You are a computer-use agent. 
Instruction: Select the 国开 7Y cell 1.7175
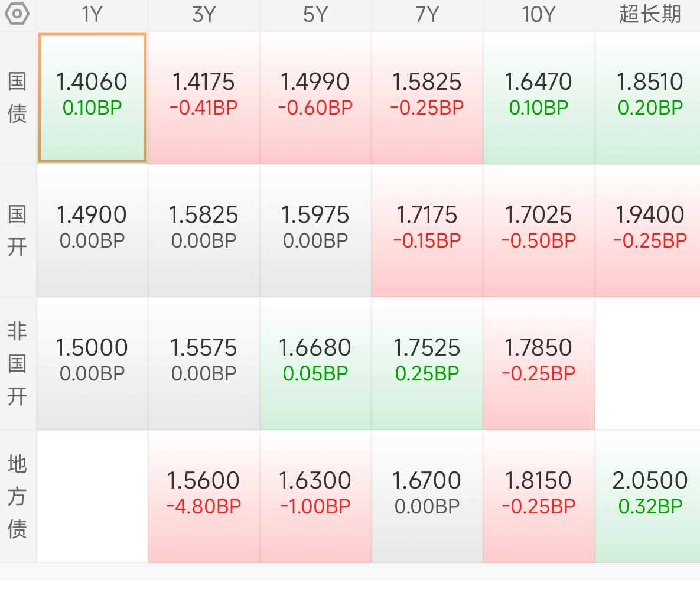click(x=427, y=231)
